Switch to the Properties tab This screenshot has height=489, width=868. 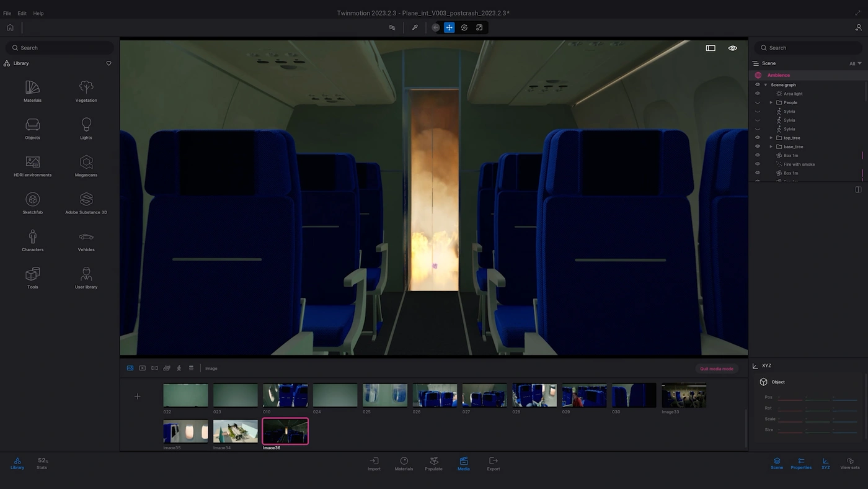[801, 464]
